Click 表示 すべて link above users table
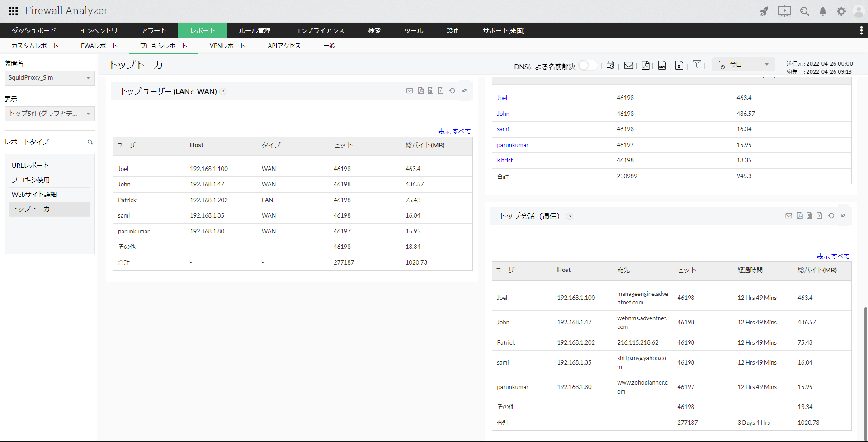 [x=454, y=132]
